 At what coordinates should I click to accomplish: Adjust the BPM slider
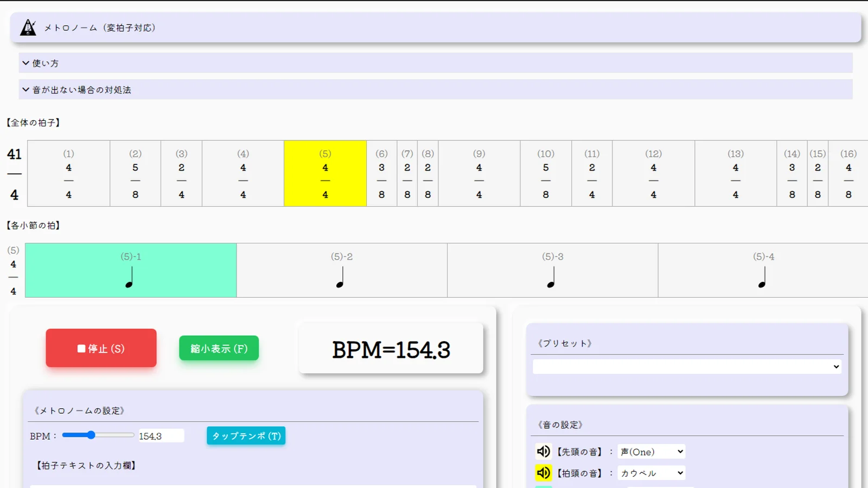98,435
